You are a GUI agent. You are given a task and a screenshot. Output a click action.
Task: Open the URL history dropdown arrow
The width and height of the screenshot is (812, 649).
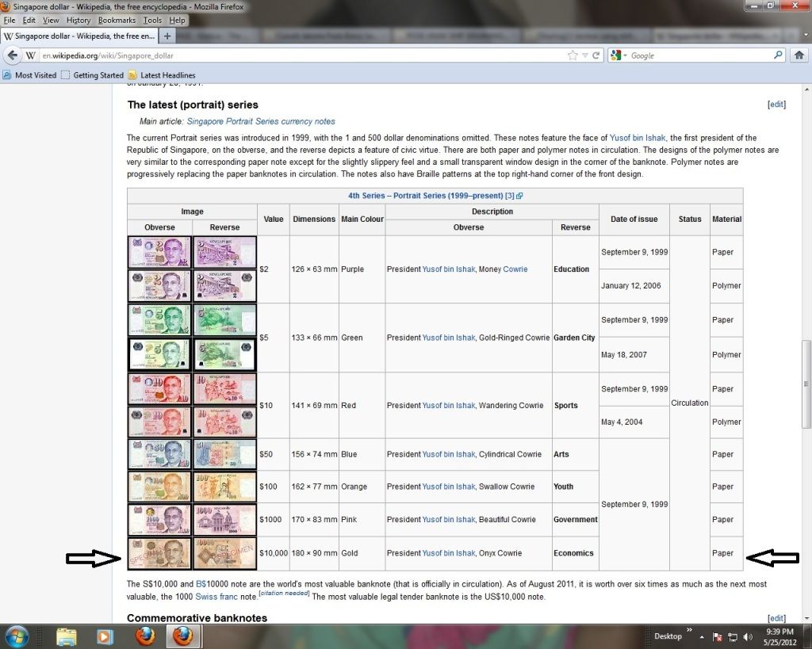(584, 55)
